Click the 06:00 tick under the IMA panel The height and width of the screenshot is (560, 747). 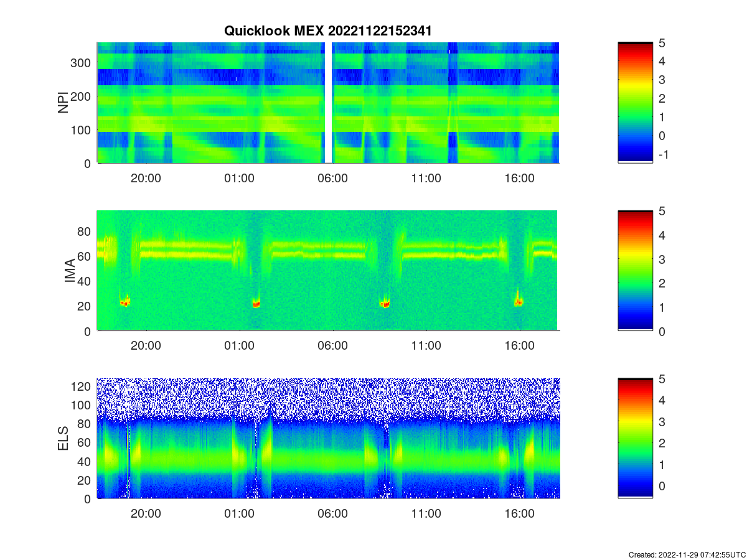tap(332, 346)
